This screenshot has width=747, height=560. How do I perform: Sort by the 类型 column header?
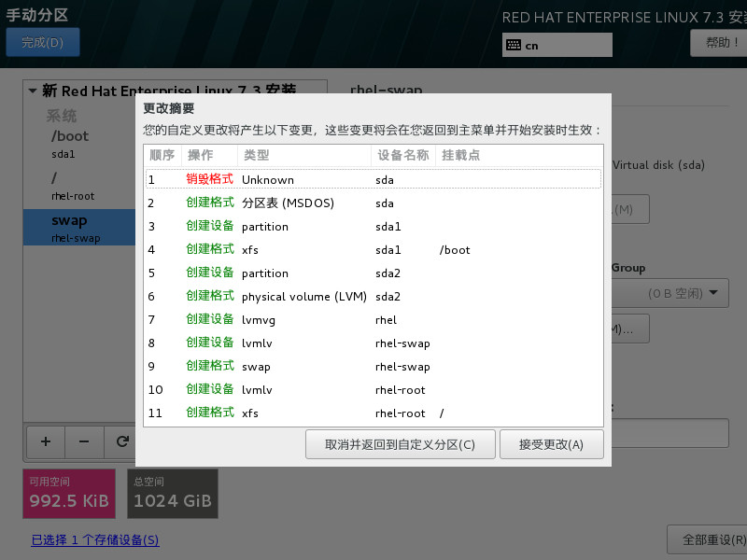[304, 155]
